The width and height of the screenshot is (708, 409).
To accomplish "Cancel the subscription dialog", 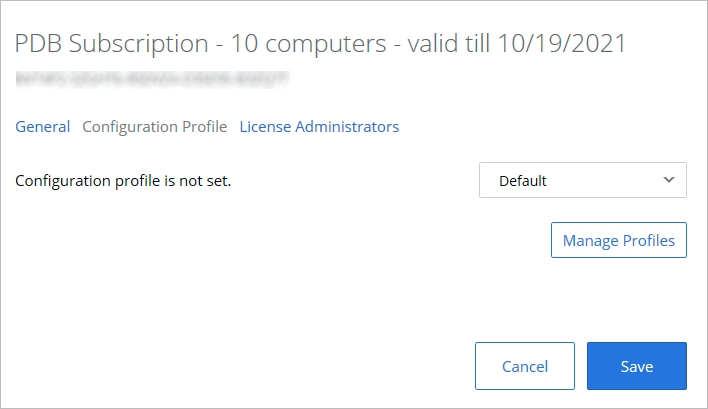I will pyautogui.click(x=525, y=366).
